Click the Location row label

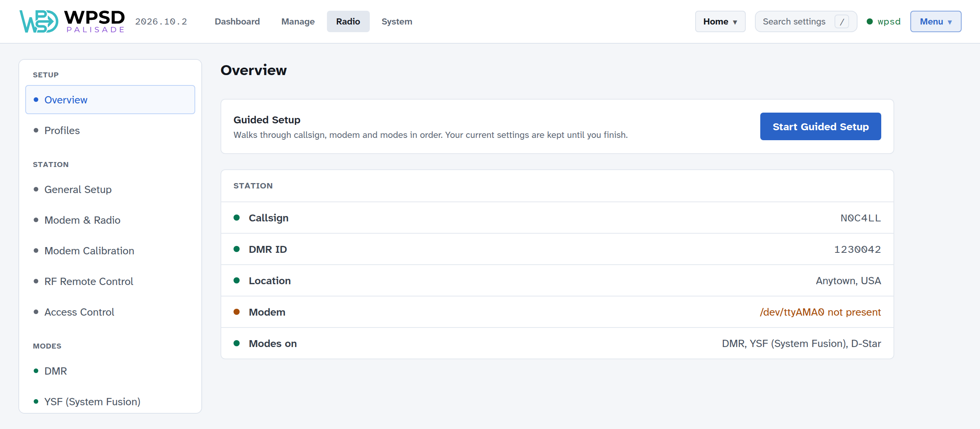269,281
